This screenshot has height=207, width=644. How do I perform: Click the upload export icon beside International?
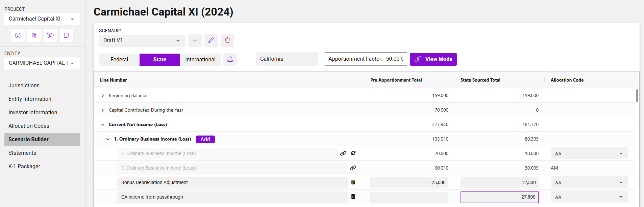pos(230,59)
